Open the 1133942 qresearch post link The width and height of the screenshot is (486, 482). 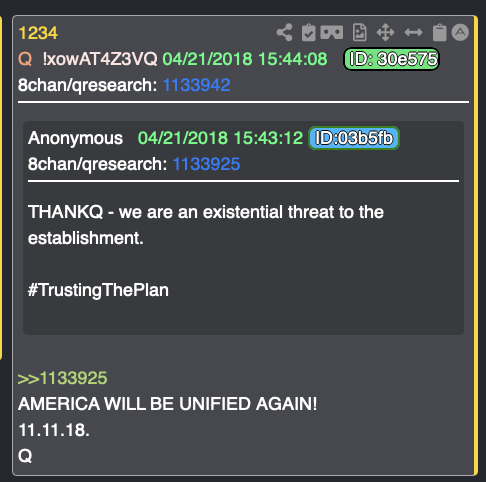coord(196,85)
